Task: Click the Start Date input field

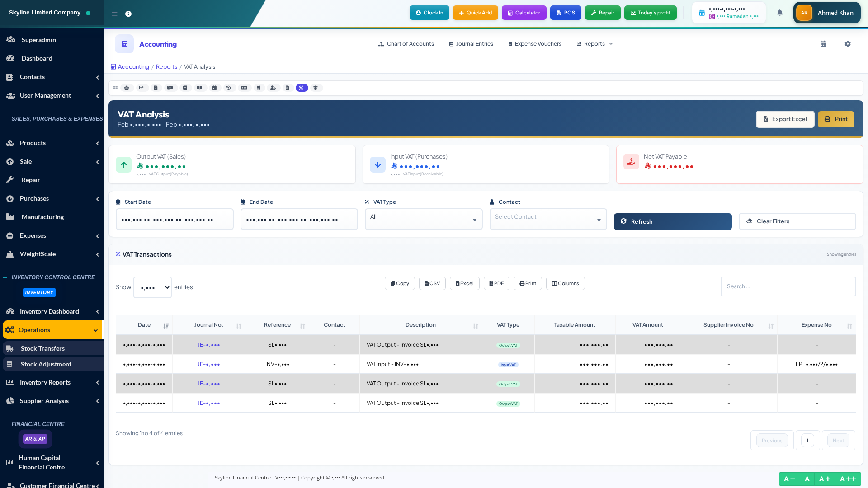Action: (175, 219)
